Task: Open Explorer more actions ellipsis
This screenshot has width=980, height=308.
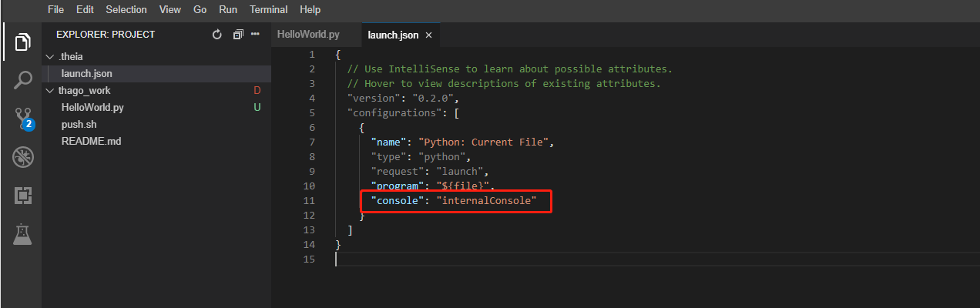Action: (x=255, y=35)
